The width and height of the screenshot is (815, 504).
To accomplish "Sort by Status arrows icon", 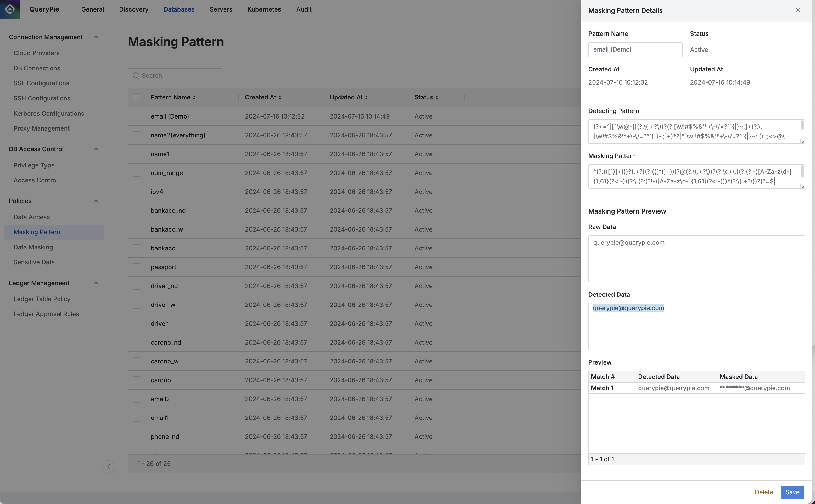I will click(x=437, y=98).
